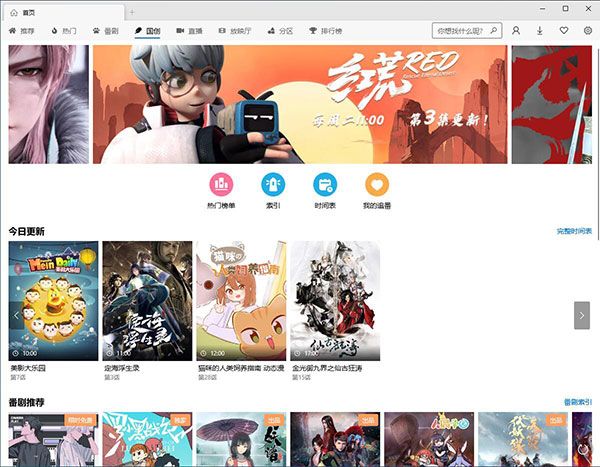The width and height of the screenshot is (600, 467).
Task: Open the 推荐 tab
Action: (21, 31)
